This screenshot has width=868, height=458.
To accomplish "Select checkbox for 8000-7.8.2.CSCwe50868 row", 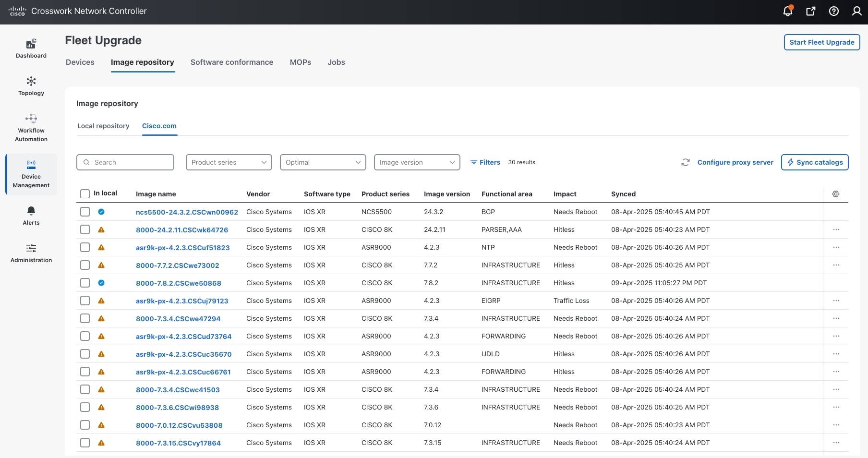I will (x=85, y=283).
